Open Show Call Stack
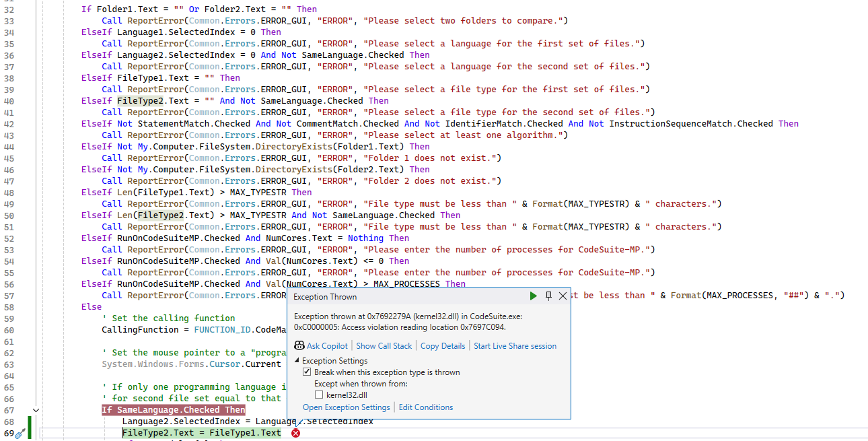This screenshot has height=441, width=868. point(384,345)
